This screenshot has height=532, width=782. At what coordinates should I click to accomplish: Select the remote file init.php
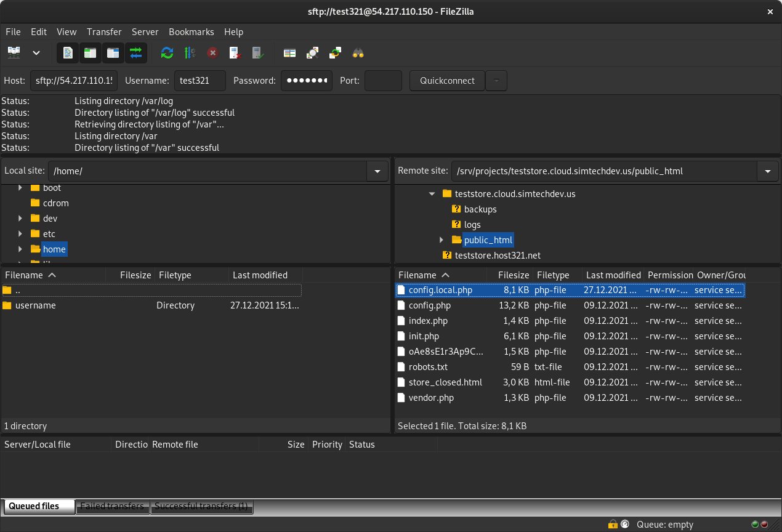tap(570, 336)
